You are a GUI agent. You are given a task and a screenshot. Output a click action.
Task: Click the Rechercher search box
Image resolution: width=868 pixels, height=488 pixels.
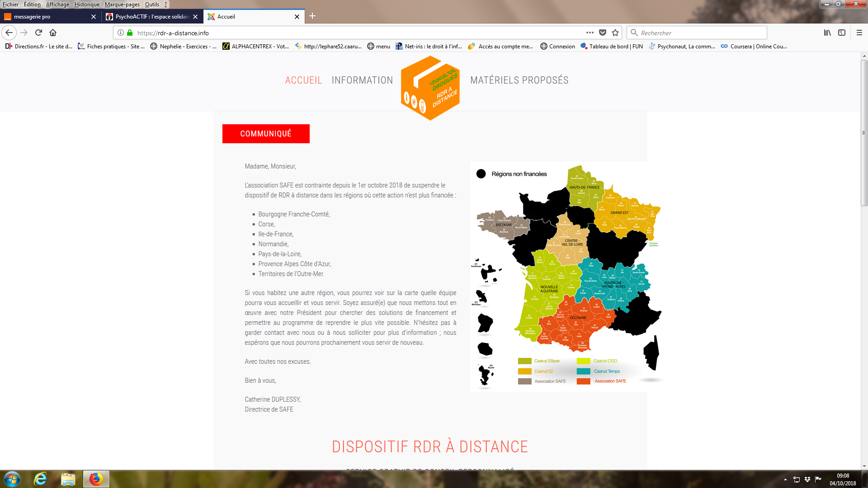[x=697, y=33]
